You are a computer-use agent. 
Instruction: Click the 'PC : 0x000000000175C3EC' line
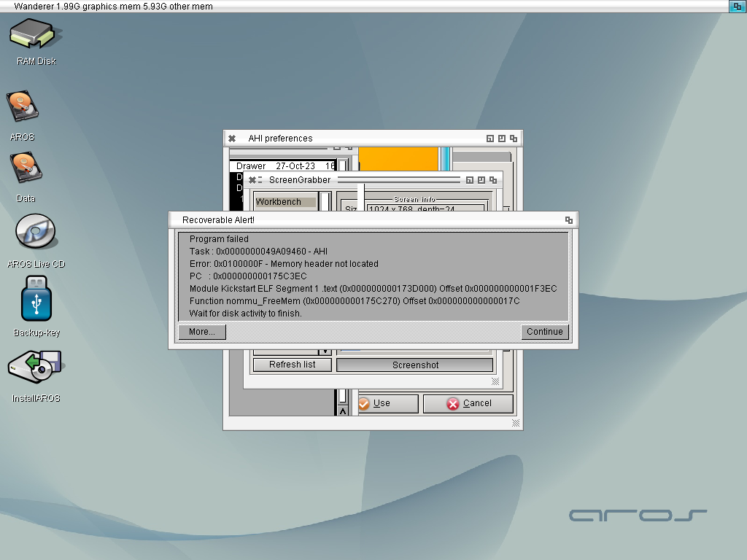point(248,276)
